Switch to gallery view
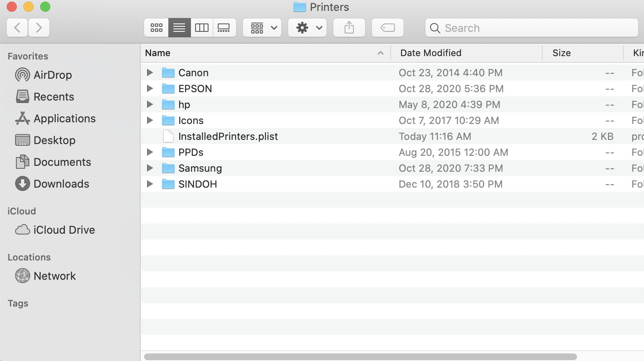Image resolution: width=644 pixels, height=361 pixels. pos(224,28)
